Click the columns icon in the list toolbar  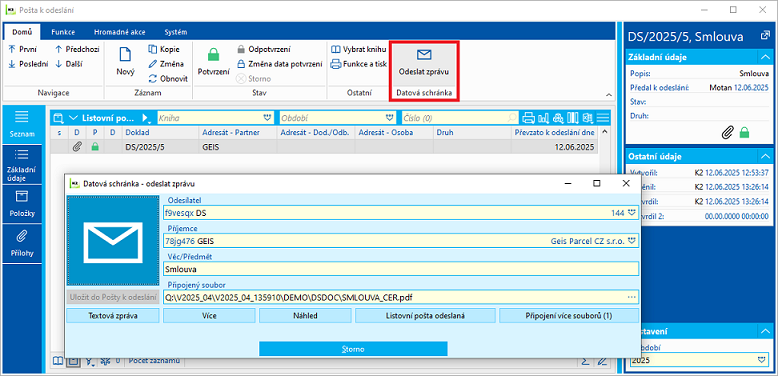pyautogui.click(x=573, y=118)
